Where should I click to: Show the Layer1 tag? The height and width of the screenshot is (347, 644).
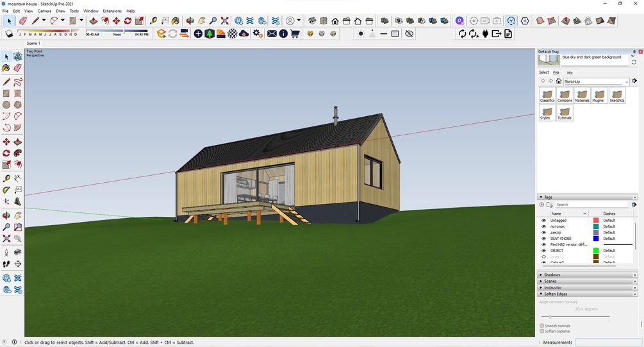[x=544, y=257]
